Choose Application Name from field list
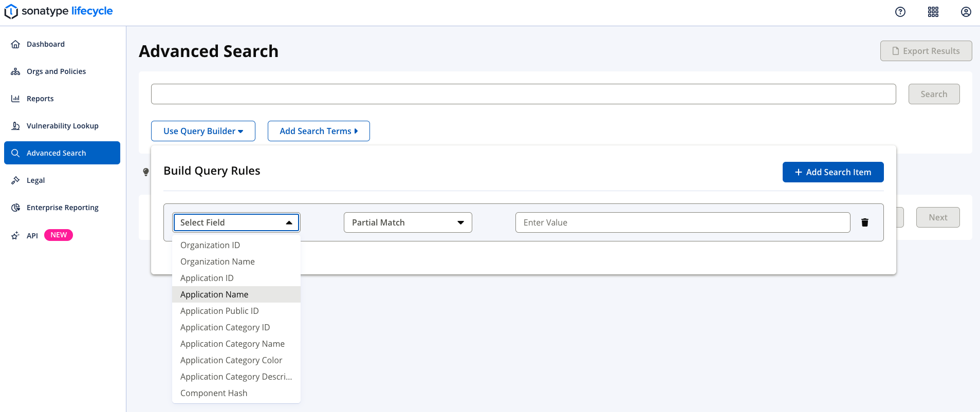The image size is (980, 412). tap(214, 294)
